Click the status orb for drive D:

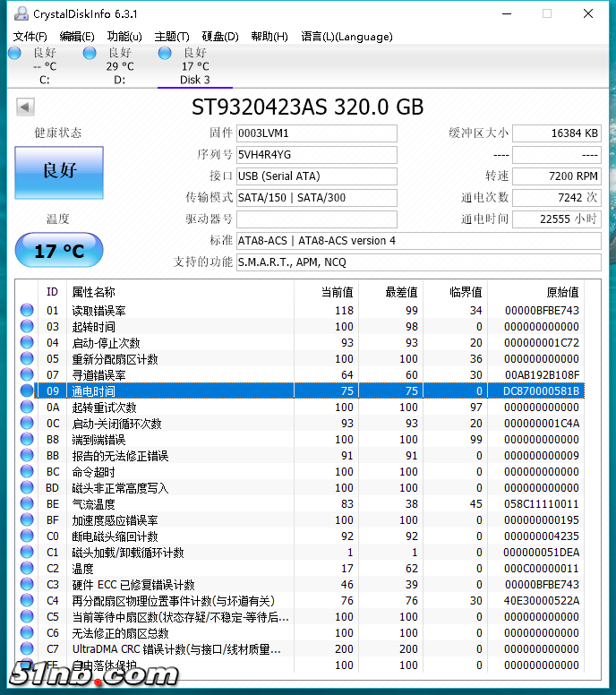click(x=90, y=54)
